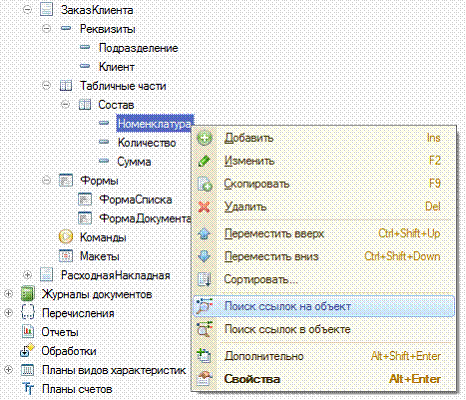Expand the РасходнаяНакладная document node
The image size is (466, 400).
[x=27, y=275]
